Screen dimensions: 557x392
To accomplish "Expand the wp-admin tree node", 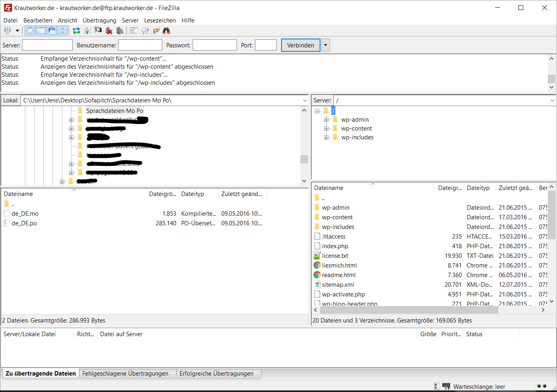I will 326,120.
